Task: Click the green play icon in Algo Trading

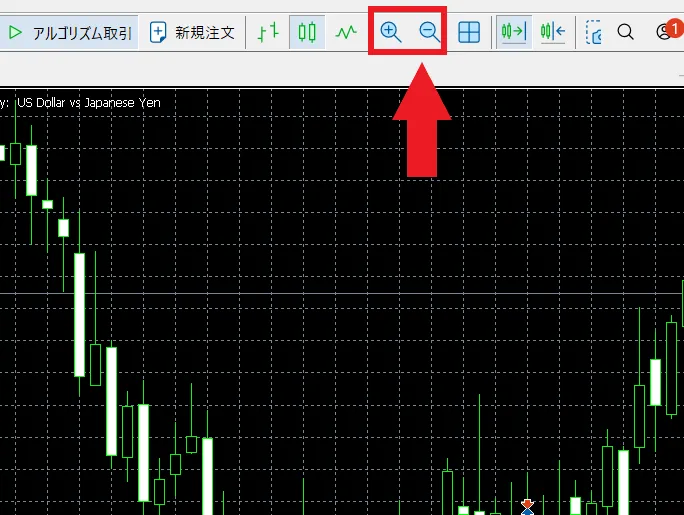Action: (x=15, y=32)
